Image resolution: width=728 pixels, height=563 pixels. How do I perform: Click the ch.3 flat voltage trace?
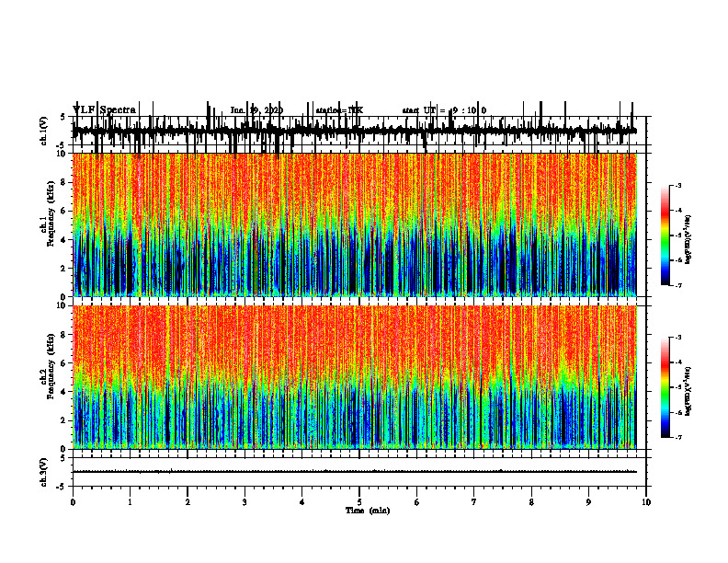click(x=354, y=472)
